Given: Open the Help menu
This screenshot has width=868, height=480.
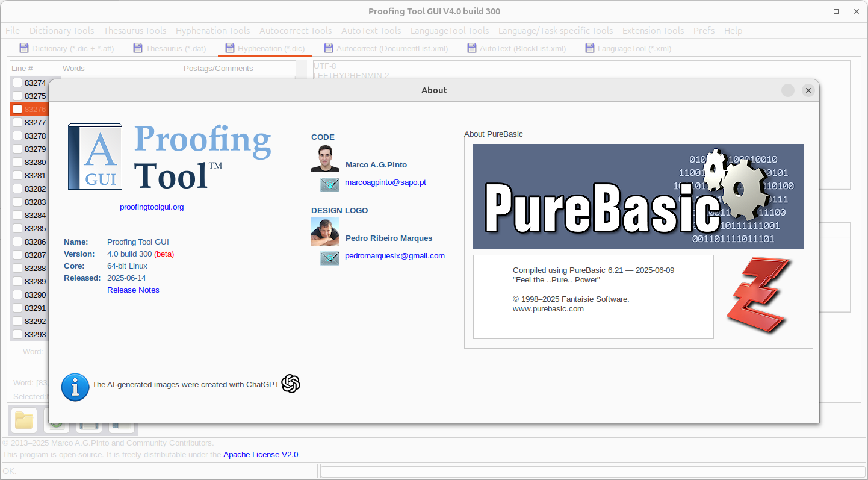Looking at the screenshot, I should click(x=733, y=31).
